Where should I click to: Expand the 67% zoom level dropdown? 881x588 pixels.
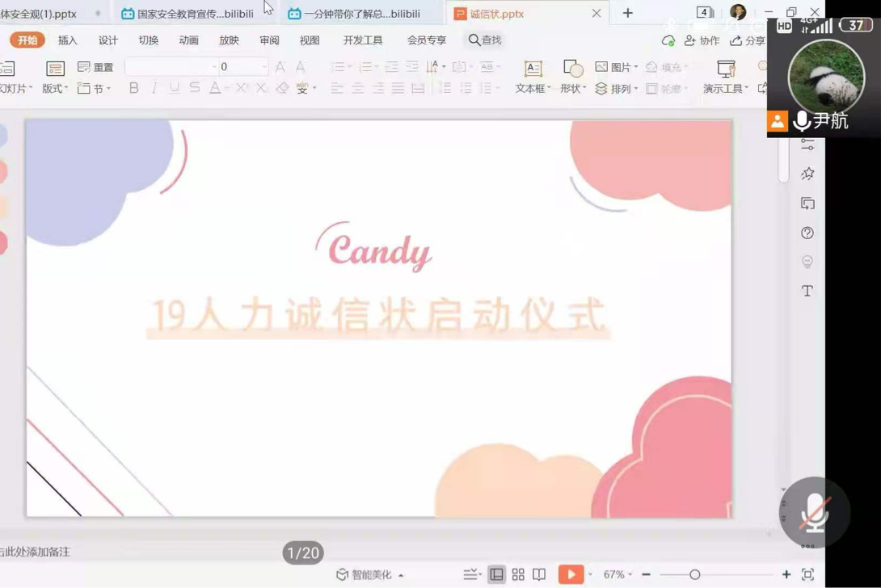tap(618, 574)
